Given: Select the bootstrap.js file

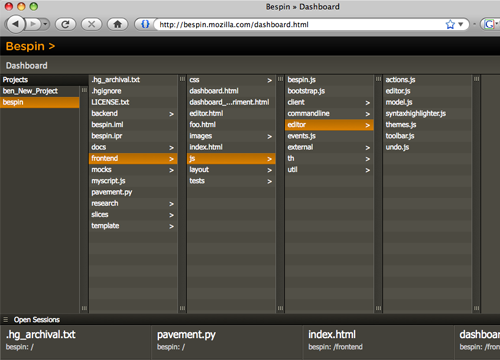Looking at the screenshot, I should (x=329, y=91).
